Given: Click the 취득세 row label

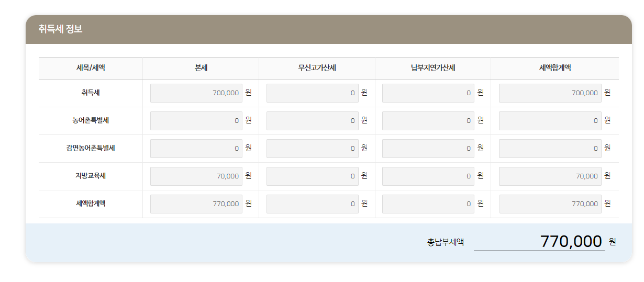Looking at the screenshot, I should pos(91,93).
